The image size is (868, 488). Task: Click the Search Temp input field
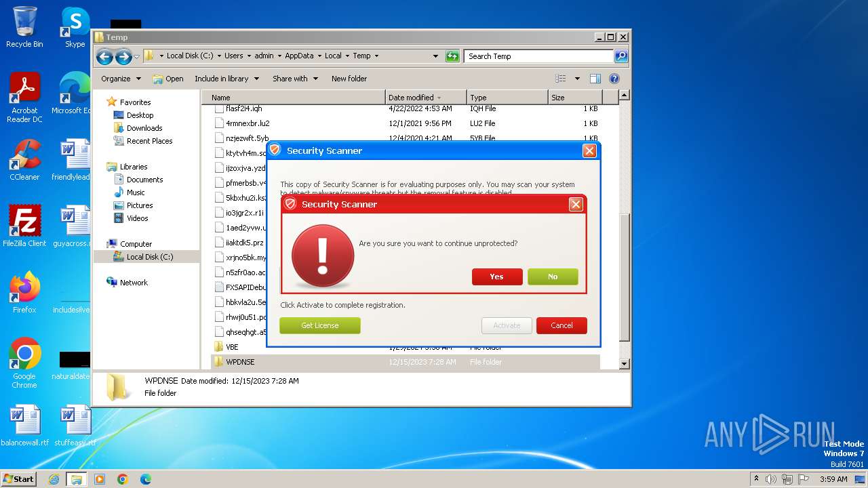tap(539, 56)
